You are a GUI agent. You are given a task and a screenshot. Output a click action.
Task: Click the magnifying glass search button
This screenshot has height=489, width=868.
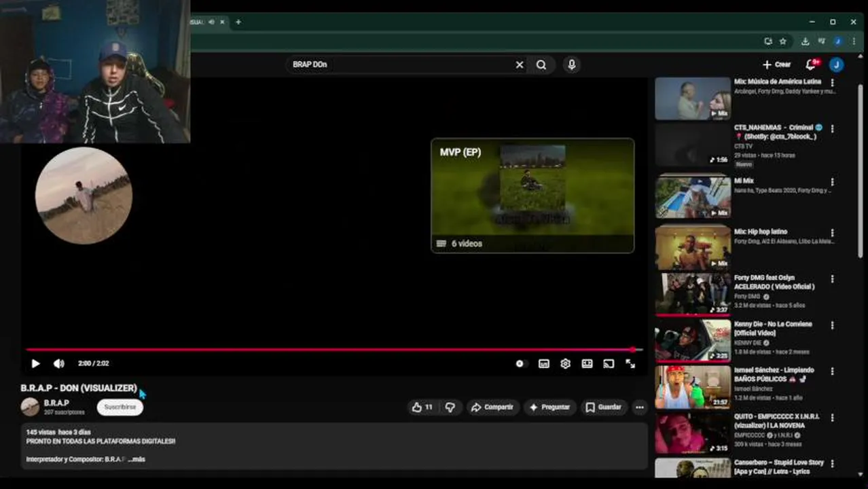point(541,65)
